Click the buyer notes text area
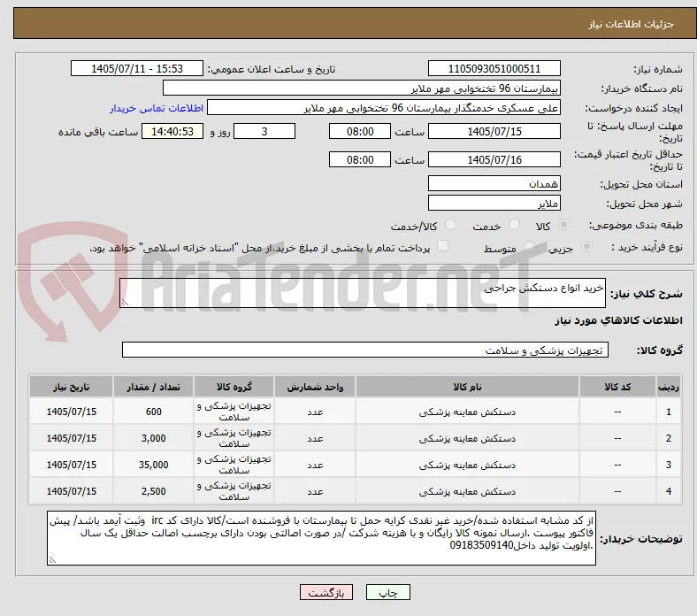Image resolution: width=697 pixels, height=616 pixels. pos(321,538)
